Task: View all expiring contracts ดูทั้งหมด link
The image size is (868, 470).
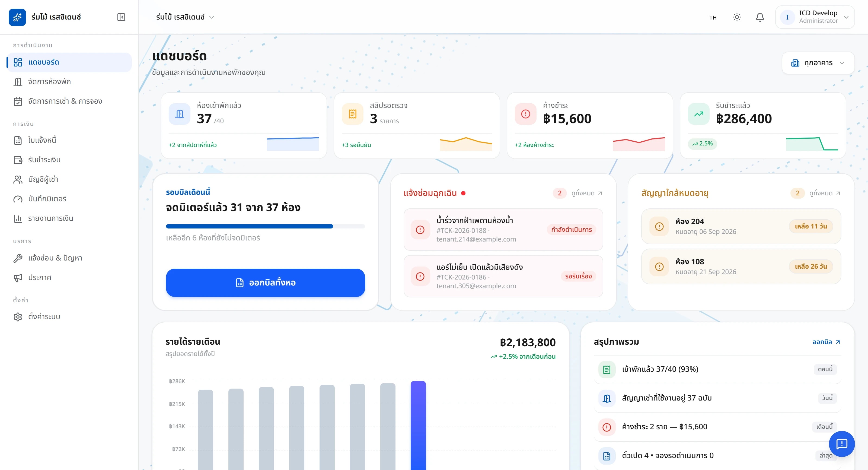Action: [x=824, y=193]
